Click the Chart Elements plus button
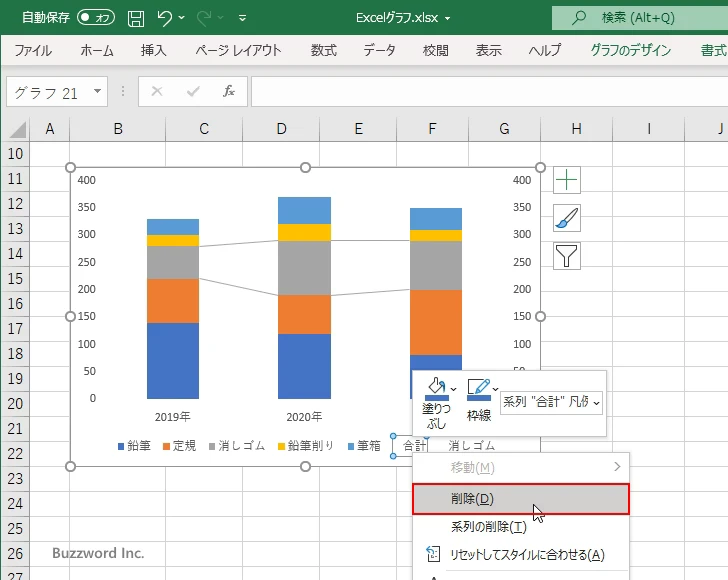 (x=567, y=180)
